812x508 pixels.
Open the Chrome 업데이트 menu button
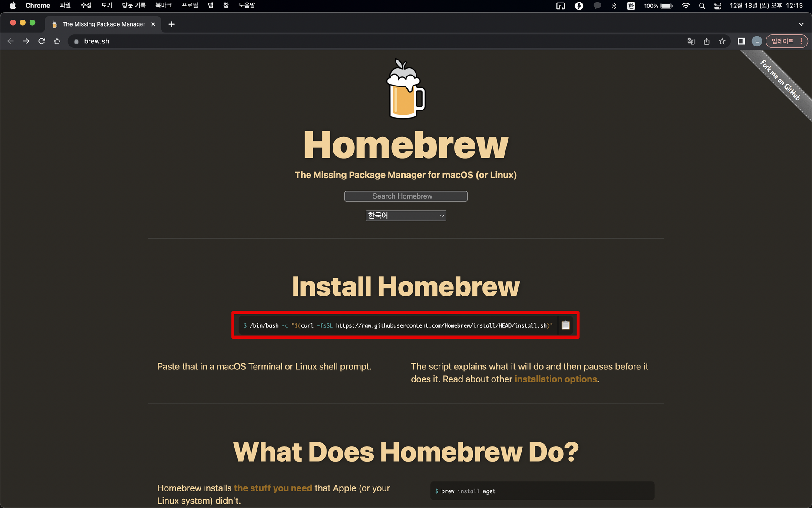click(x=786, y=41)
